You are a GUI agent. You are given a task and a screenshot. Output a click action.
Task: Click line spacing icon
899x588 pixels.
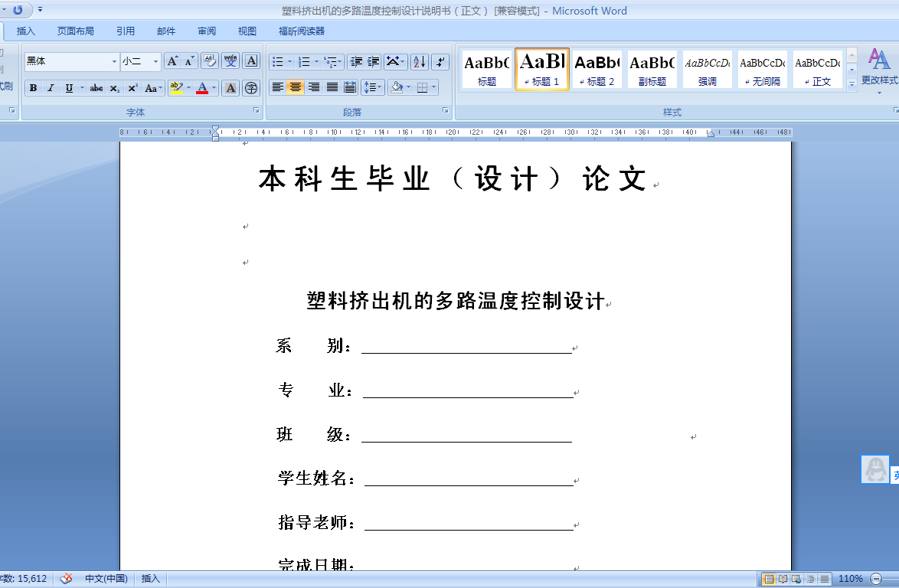(370, 87)
